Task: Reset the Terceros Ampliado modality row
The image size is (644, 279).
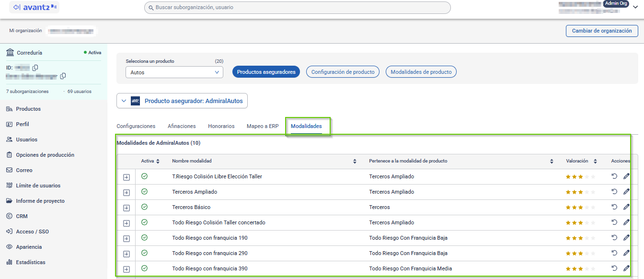Action: coord(614,192)
